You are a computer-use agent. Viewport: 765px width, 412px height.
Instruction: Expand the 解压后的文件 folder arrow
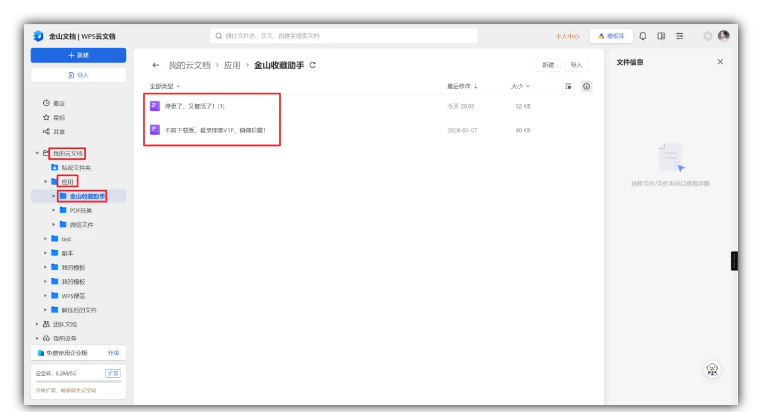(x=45, y=309)
